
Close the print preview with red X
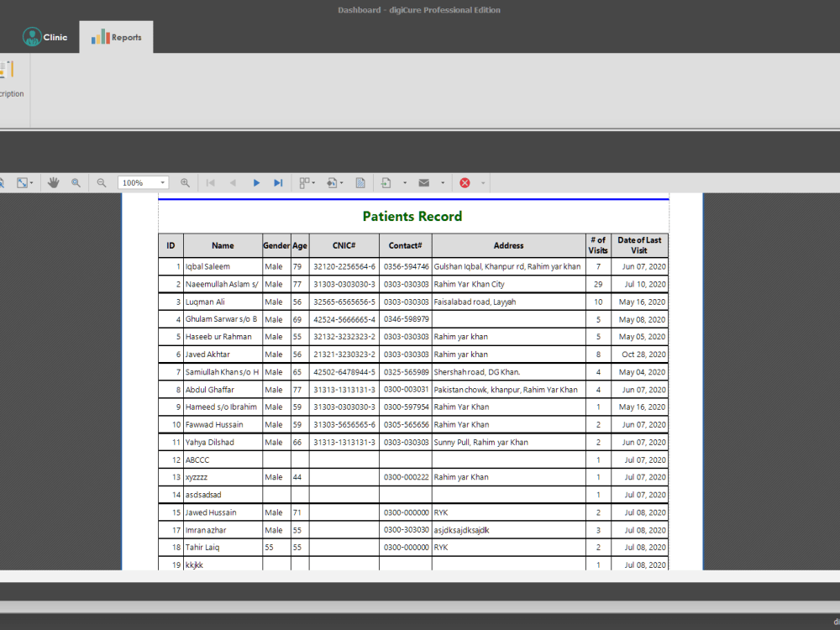click(465, 182)
